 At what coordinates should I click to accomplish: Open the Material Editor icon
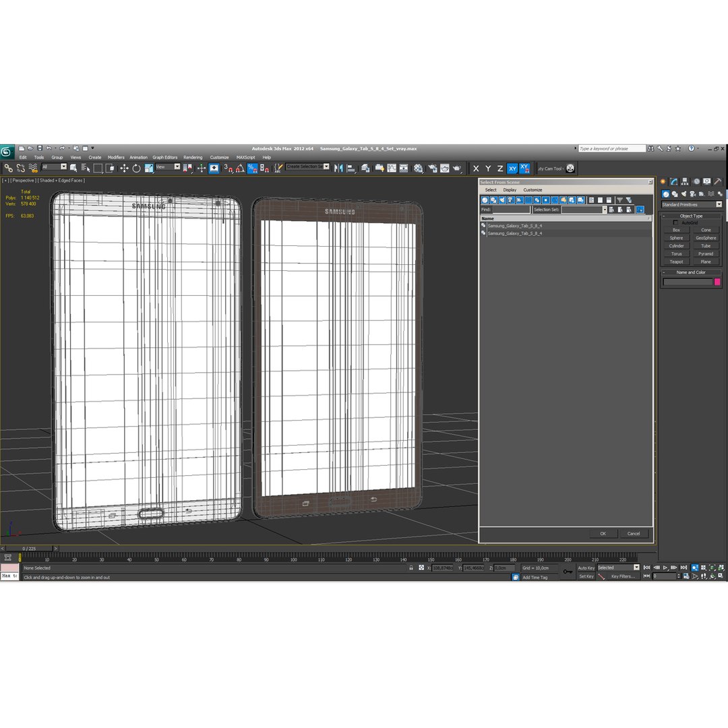(x=419, y=168)
